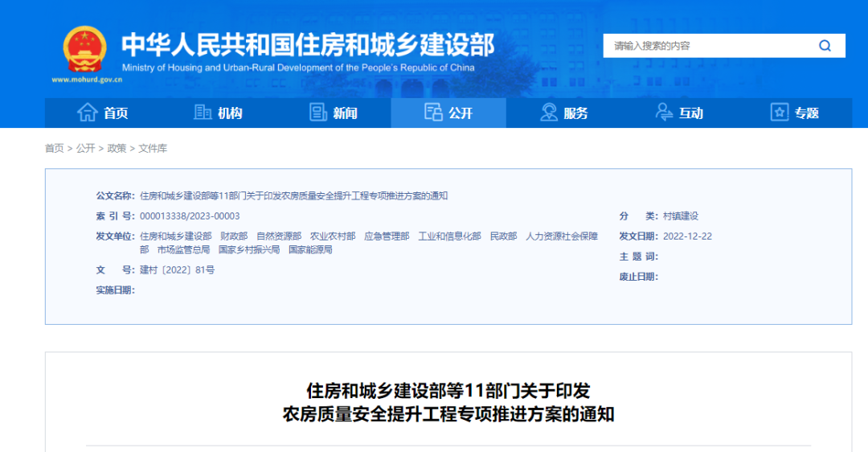Go to the 服务 navigation section
The image size is (868, 452).
click(575, 113)
